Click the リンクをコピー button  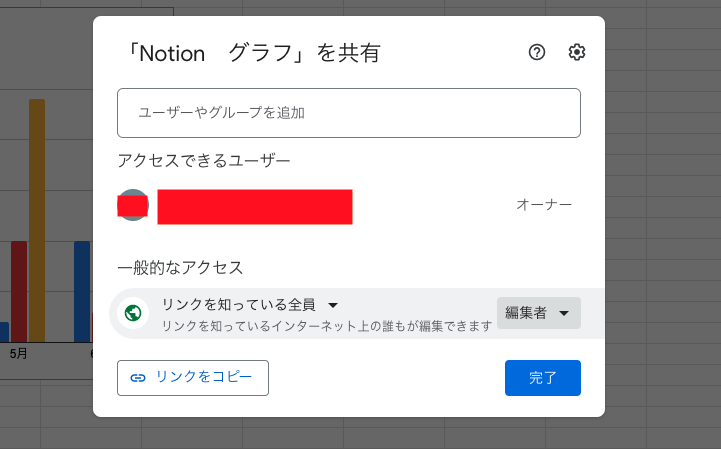(x=193, y=378)
